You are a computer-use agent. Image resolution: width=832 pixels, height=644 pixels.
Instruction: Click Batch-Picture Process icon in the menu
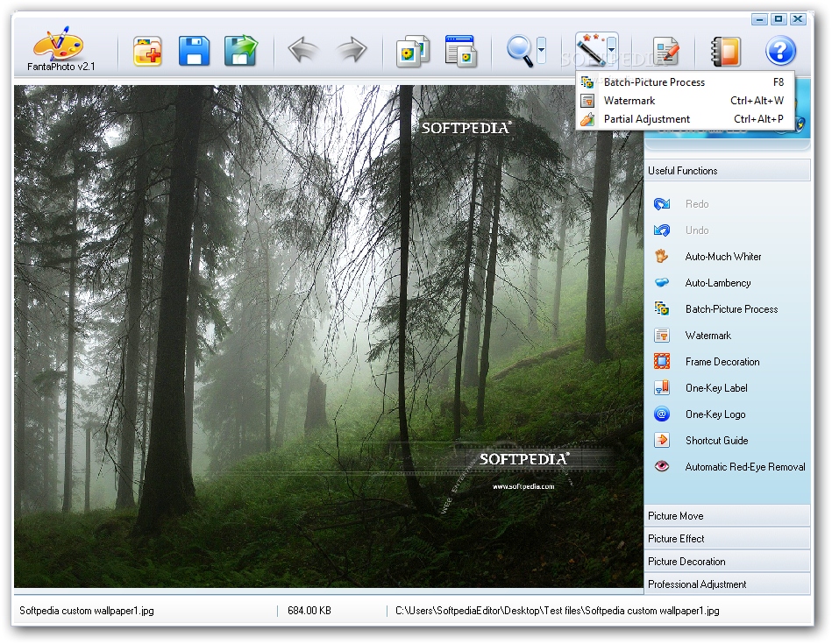587,82
